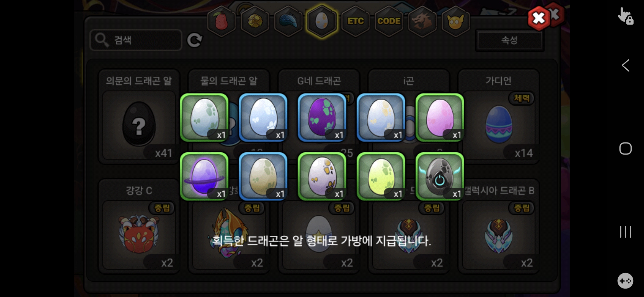Select the pale yellow egg reward
This screenshot has height=297, width=644.
click(381, 176)
